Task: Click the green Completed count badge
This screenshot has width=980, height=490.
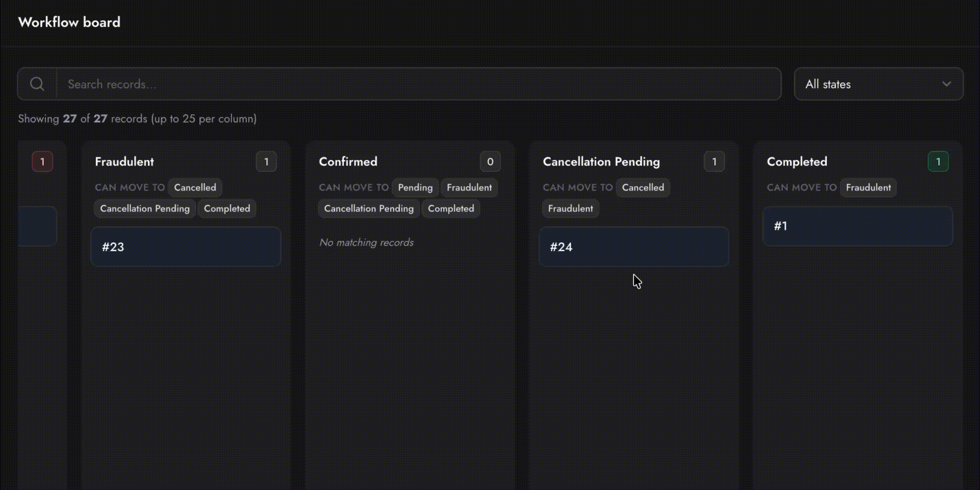Action: click(938, 162)
